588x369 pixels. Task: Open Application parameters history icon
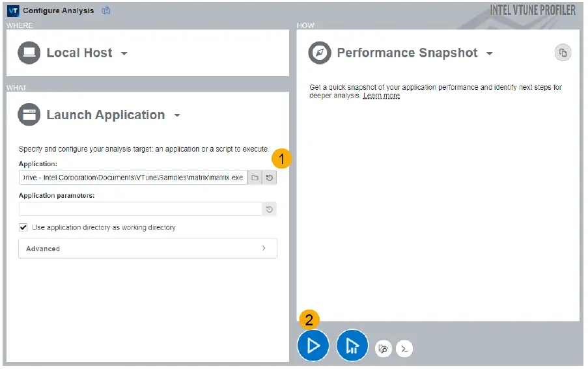point(269,209)
